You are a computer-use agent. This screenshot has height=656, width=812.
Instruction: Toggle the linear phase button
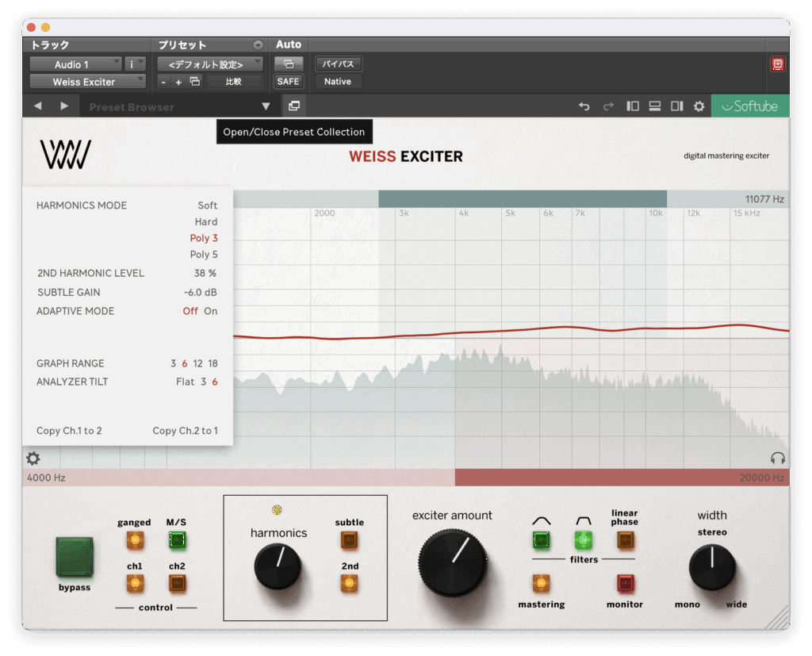pyautogui.click(x=625, y=540)
